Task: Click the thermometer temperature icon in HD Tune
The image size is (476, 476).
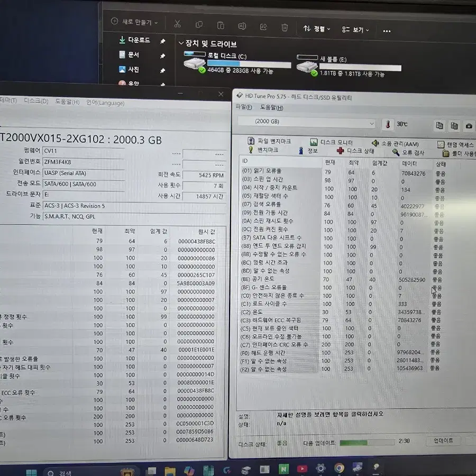Action: tap(388, 124)
